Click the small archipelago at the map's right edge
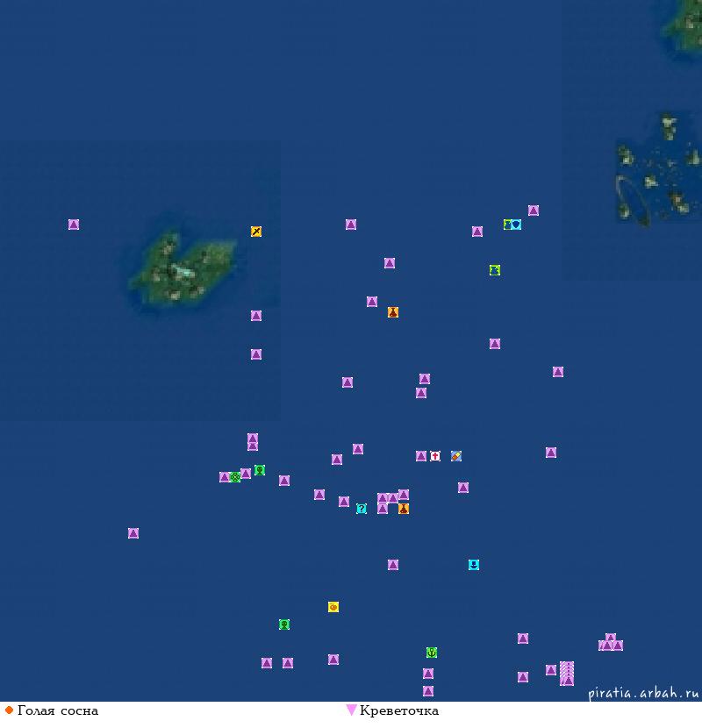This screenshot has width=702, height=728. click(659, 169)
